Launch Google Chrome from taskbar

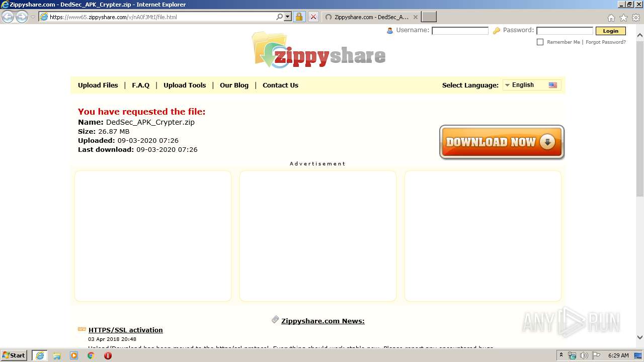91,355
